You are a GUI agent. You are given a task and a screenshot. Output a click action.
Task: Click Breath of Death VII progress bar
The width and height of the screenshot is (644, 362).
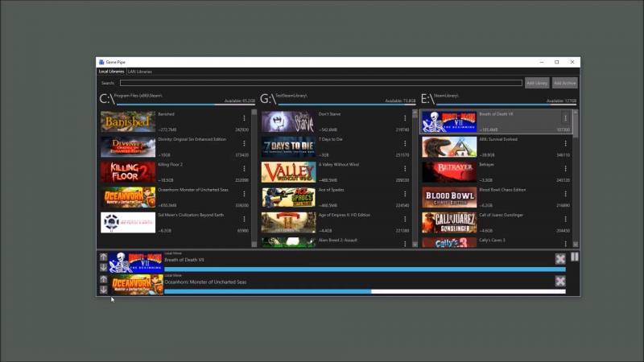(365, 269)
